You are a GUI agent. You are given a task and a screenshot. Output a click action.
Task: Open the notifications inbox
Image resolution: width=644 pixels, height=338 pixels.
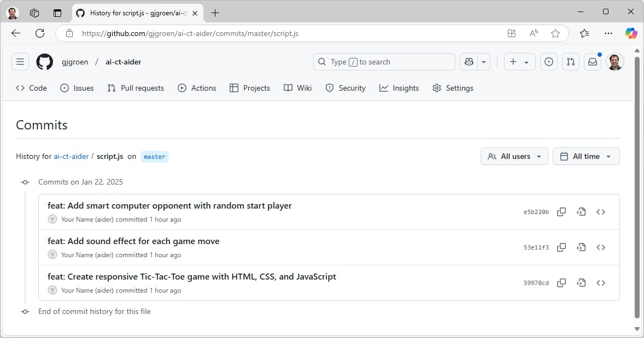point(593,62)
